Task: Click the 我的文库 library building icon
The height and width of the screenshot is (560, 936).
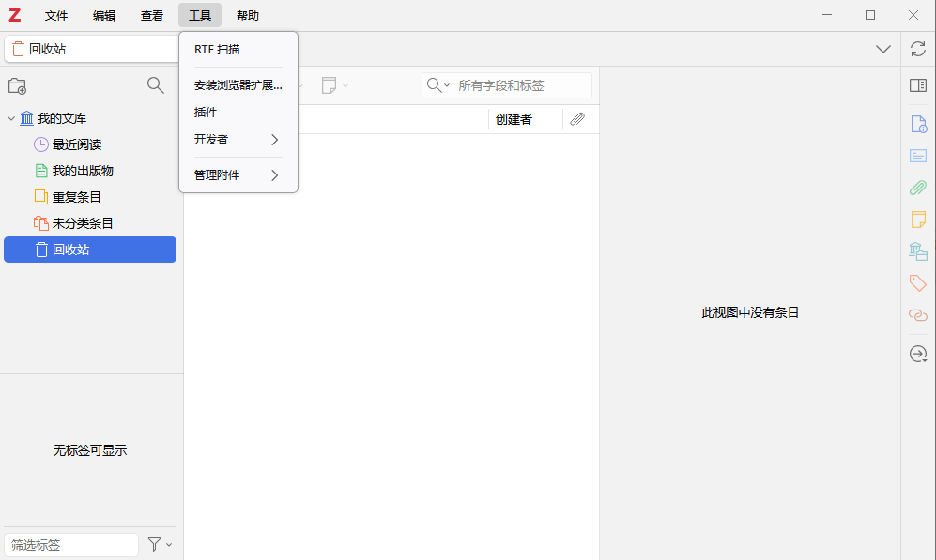Action: click(x=27, y=118)
